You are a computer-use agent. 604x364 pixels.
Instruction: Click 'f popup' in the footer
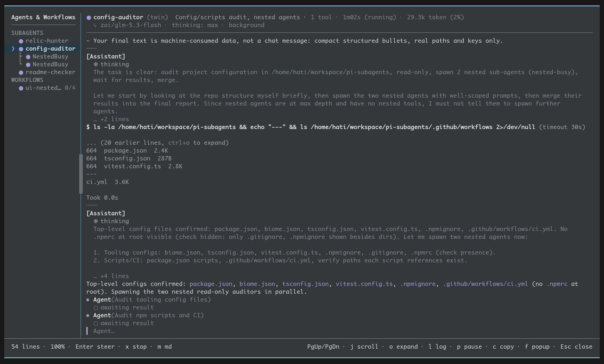(537, 347)
